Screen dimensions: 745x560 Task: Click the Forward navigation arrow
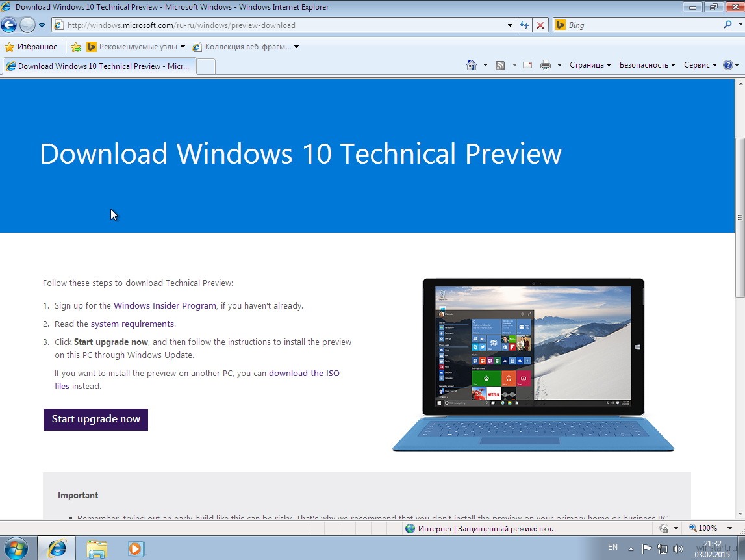(x=27, y=25)
